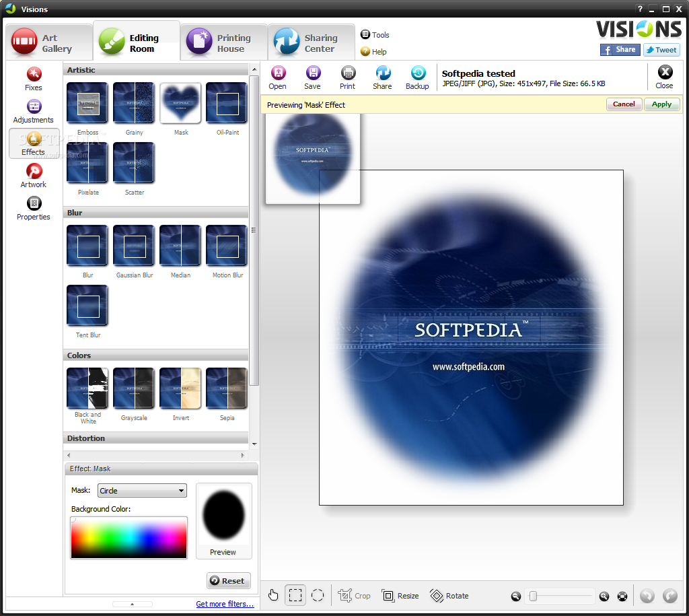The height and width of the screenshot is (616, 689).
Task: Click the fit-to-window zoom icon
Action: [622, 596]
